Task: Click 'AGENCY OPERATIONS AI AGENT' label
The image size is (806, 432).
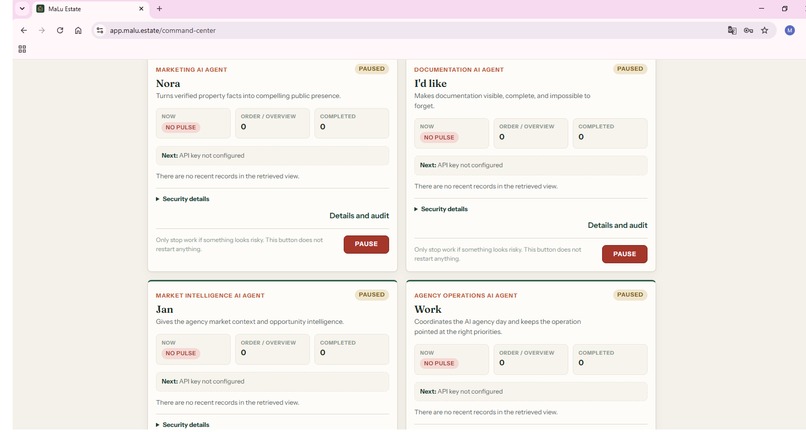Action: (466, 296)
